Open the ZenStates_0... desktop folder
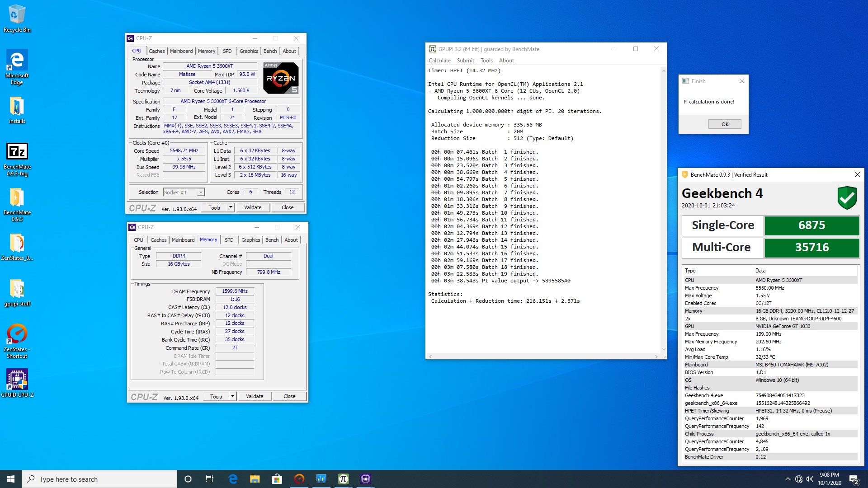Viewport: 868px width, 488px height. pos(17,247)
